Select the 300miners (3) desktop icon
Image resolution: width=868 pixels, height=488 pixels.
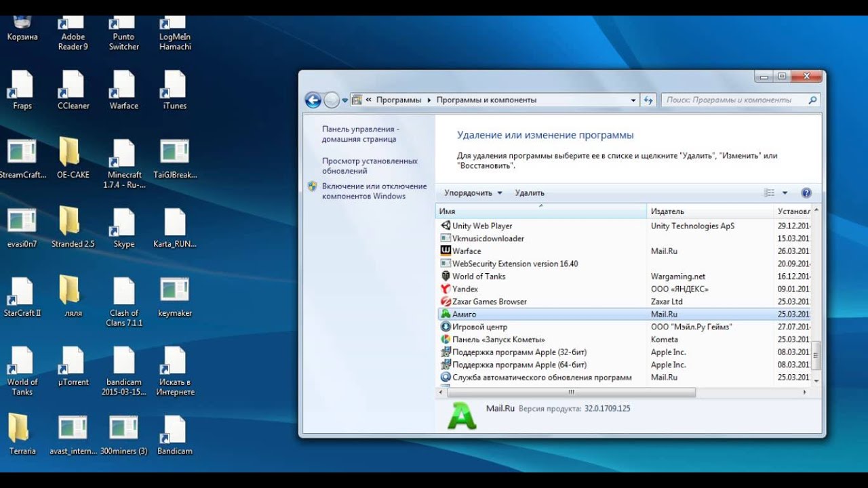coord(124,435)
